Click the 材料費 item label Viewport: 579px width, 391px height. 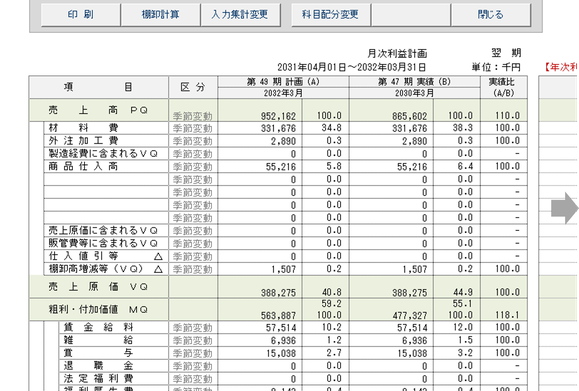click(83, 128)
